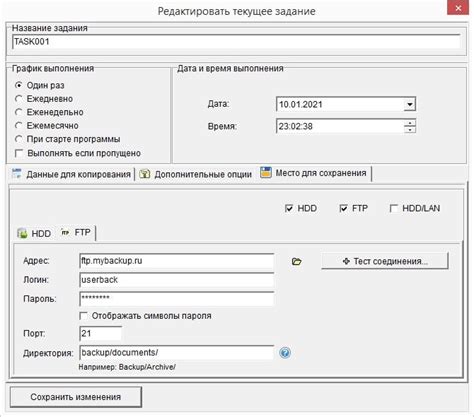The image size is (474, 417).
Task: Select the 'Место для сохранения' tab
Action: 314,173
